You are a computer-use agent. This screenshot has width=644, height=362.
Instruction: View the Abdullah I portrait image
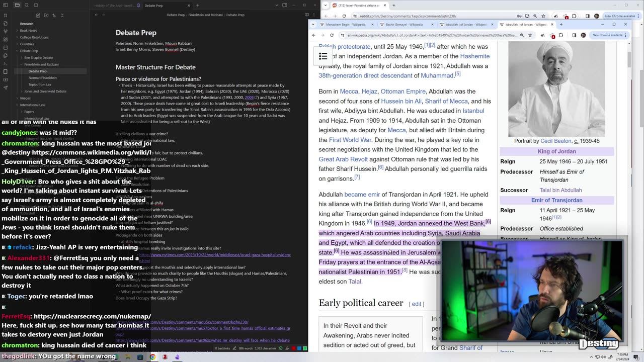tap(556, 89)
